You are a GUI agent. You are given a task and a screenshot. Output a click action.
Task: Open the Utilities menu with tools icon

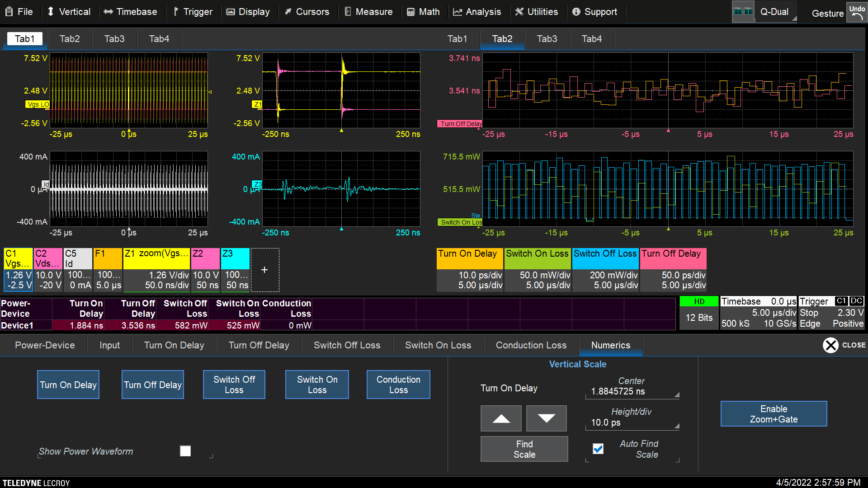[537, 12]
